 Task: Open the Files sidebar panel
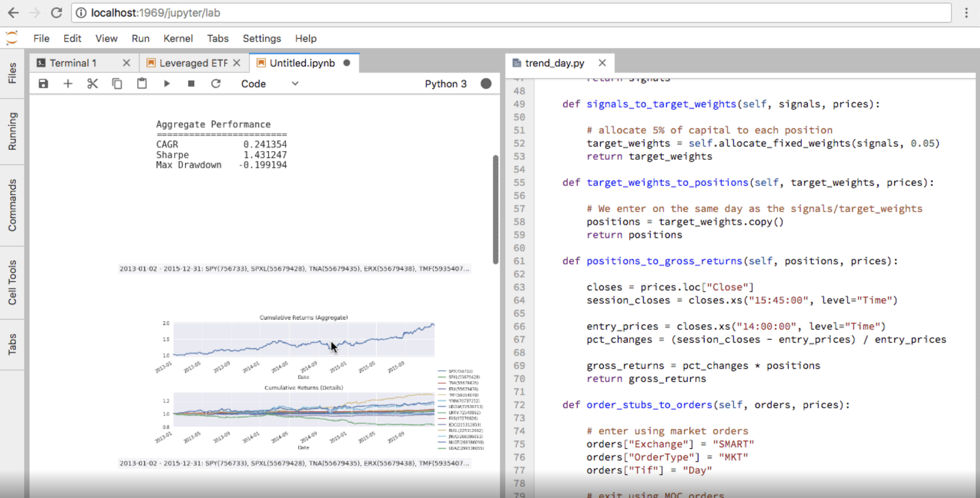coord(12,73)
